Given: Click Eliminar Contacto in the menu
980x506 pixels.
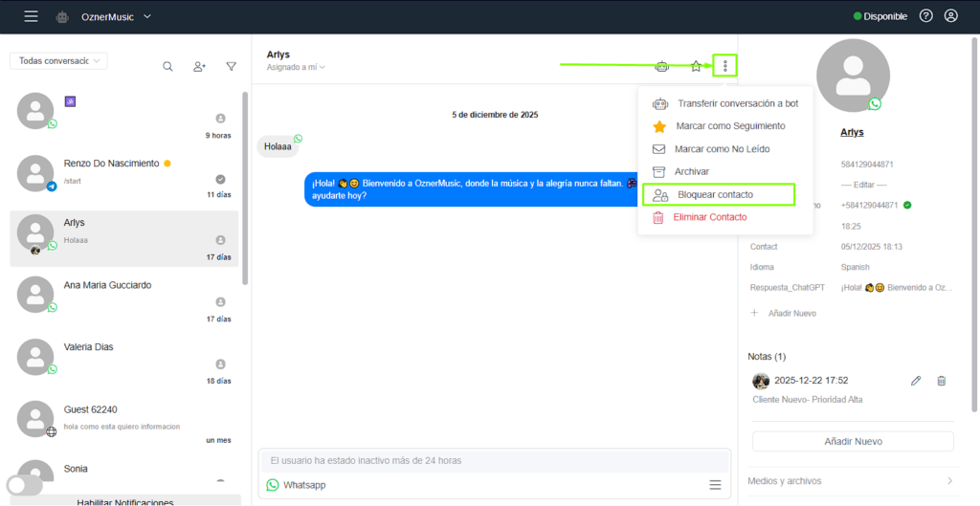Looking at the screenshot, I should pyautogui.click(x=709, y=218).
